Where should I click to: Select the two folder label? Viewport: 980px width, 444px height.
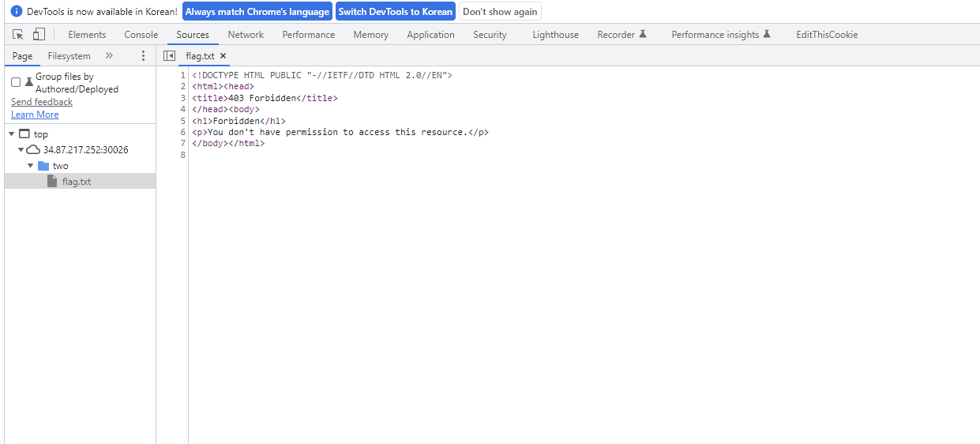pyautogui.click(x=61, y=166)
